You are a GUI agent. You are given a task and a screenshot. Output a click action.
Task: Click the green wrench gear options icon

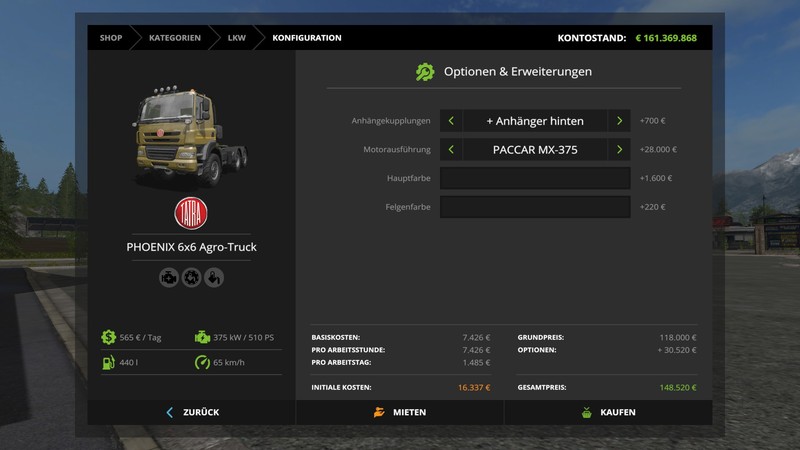pyautogui.click(x=425, y=72)
